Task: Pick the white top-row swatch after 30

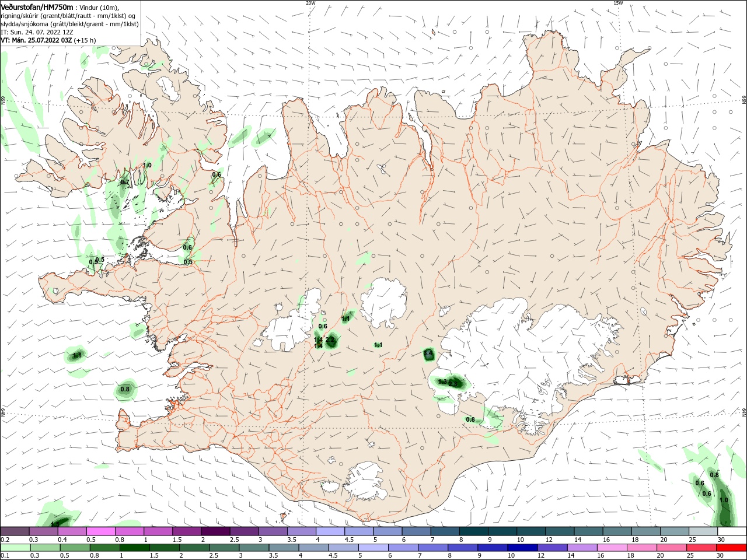Action: tap(732, 531)
